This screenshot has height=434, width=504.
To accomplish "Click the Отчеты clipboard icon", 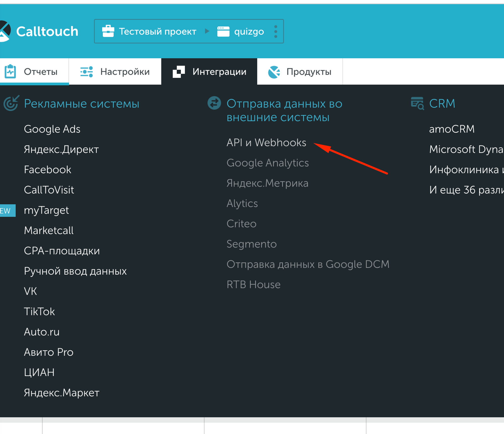I will (x=10, y=72).
